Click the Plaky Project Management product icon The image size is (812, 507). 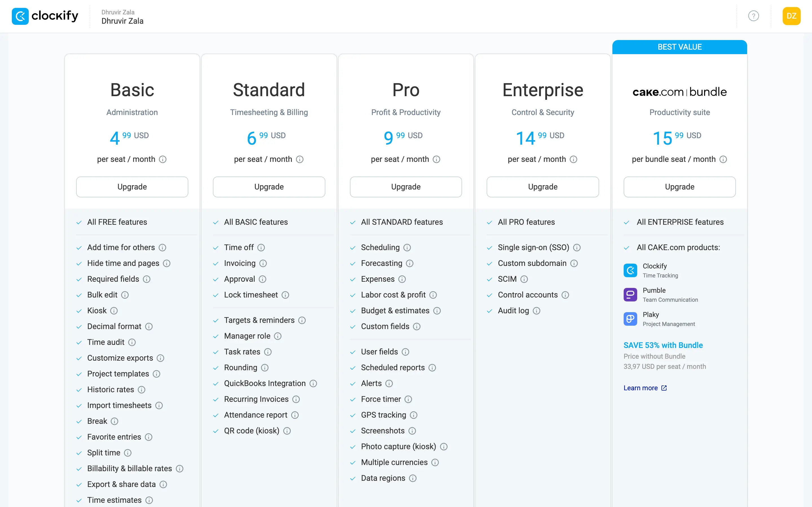[630, 319]
